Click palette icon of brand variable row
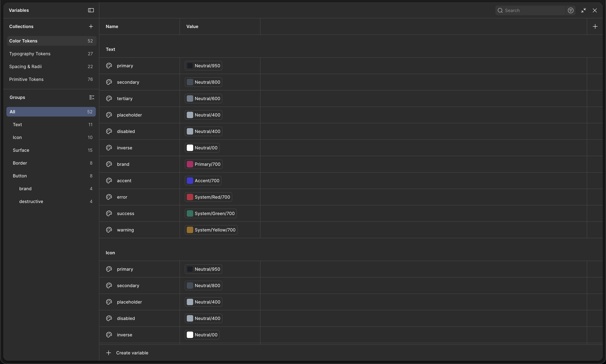This screenshot has width=606, height=364. [109, 164]
